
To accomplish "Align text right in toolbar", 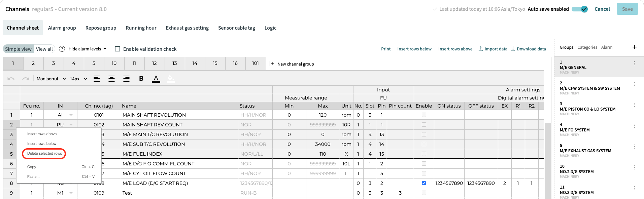I will tap(126, 79).
